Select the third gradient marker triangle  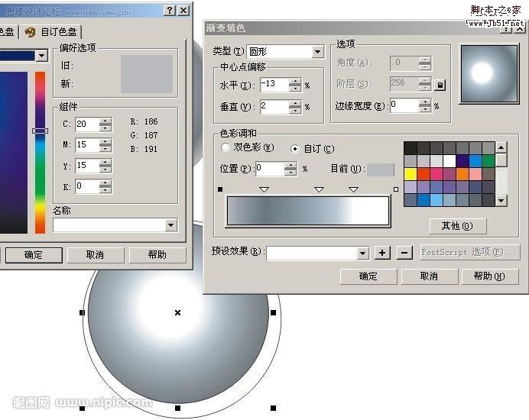353,190
